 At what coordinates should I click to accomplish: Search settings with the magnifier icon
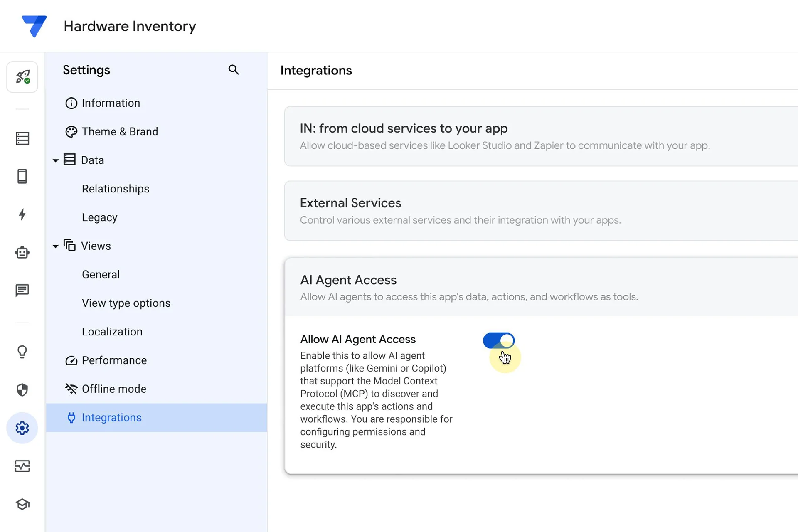(x=234, y=70)
